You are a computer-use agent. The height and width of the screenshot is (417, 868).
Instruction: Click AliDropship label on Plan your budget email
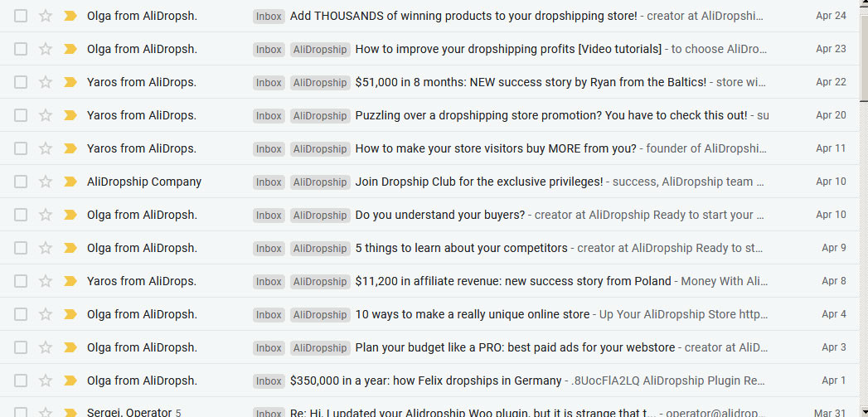click(x=320, y=348)
